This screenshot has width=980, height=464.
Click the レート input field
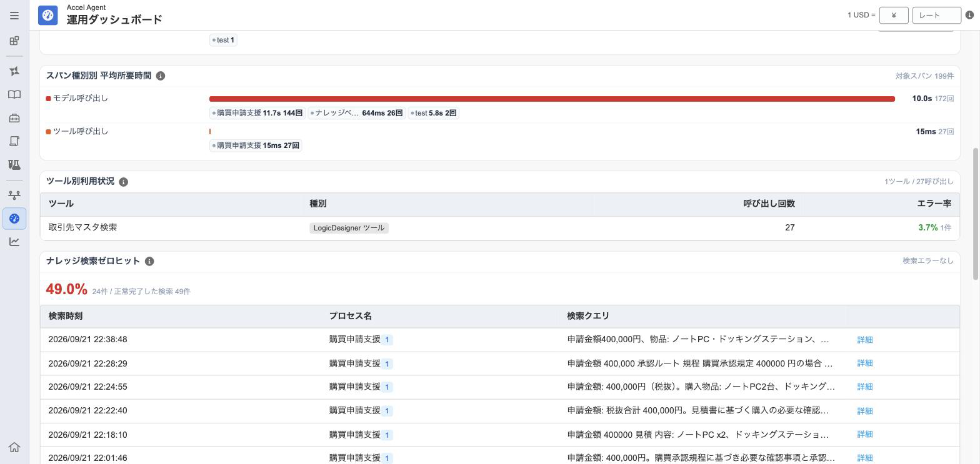[936, 15]
